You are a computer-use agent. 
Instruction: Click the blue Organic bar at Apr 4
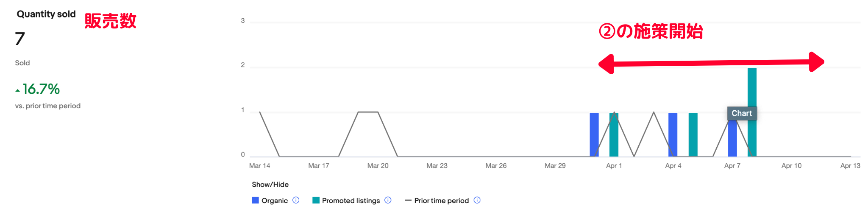(673, 134)
